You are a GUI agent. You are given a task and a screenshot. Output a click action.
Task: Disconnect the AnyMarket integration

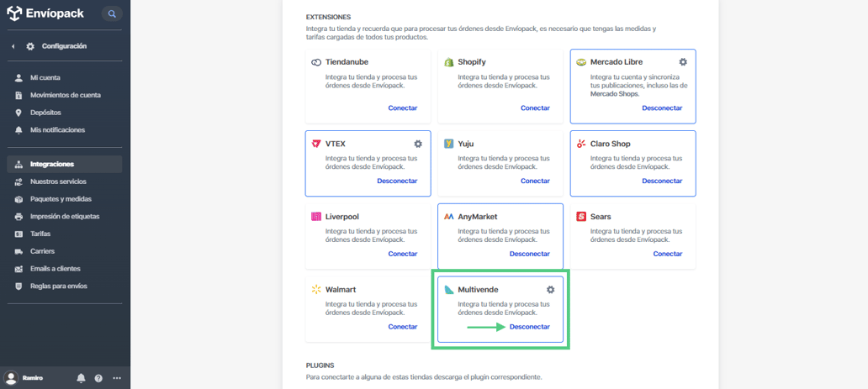[x=530, y=254]
